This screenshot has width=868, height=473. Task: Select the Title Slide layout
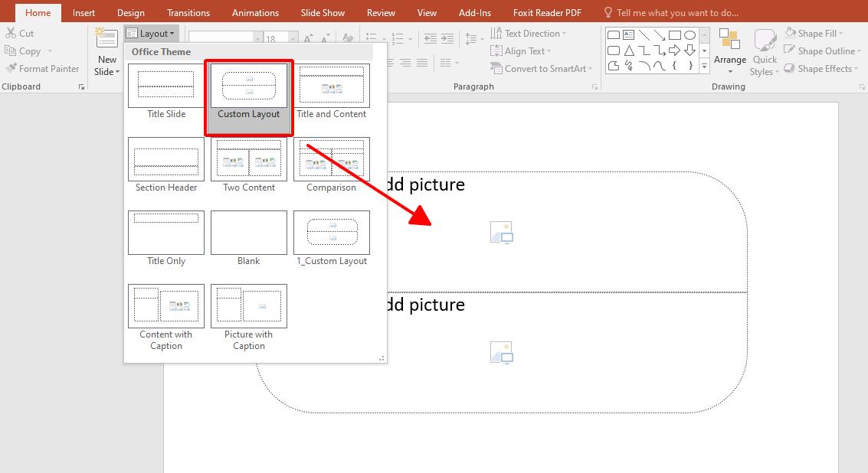[x=165, y=86]
